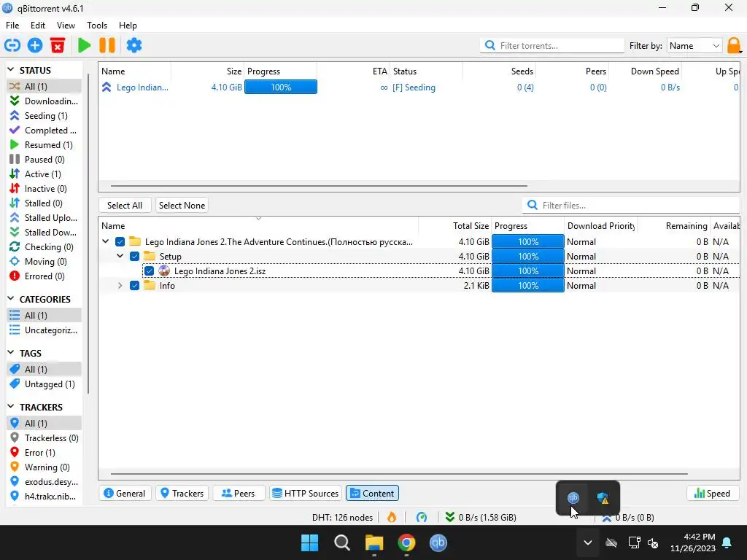This screenshot has width=747, height=560.
Task: Uncheck the Lego Indiana Jones 2.isz file checkbox
Action: tap(149, 271)
